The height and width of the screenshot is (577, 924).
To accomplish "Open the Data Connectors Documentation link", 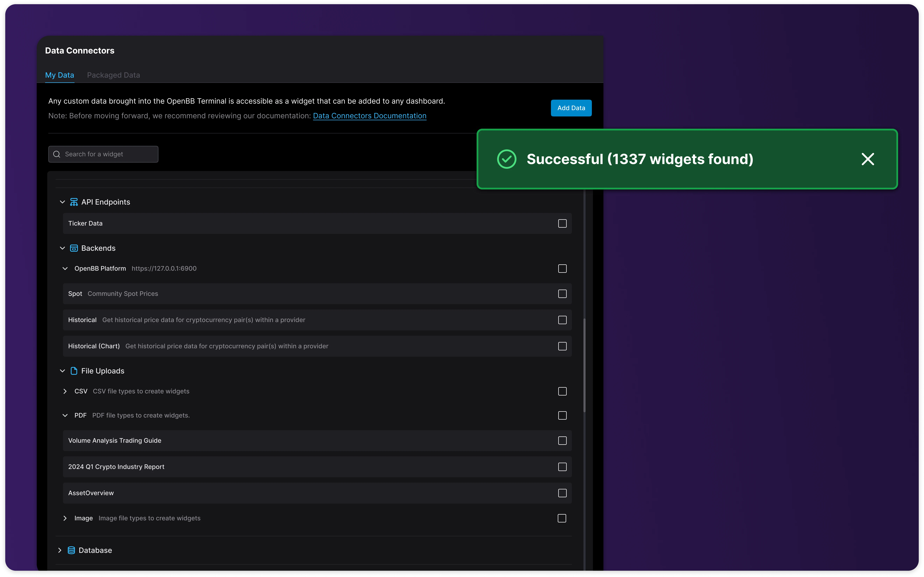I will 369,116.
